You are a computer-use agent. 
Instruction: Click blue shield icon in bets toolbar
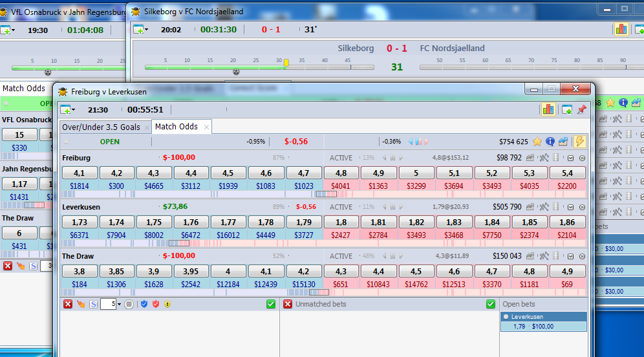[144, 304]
